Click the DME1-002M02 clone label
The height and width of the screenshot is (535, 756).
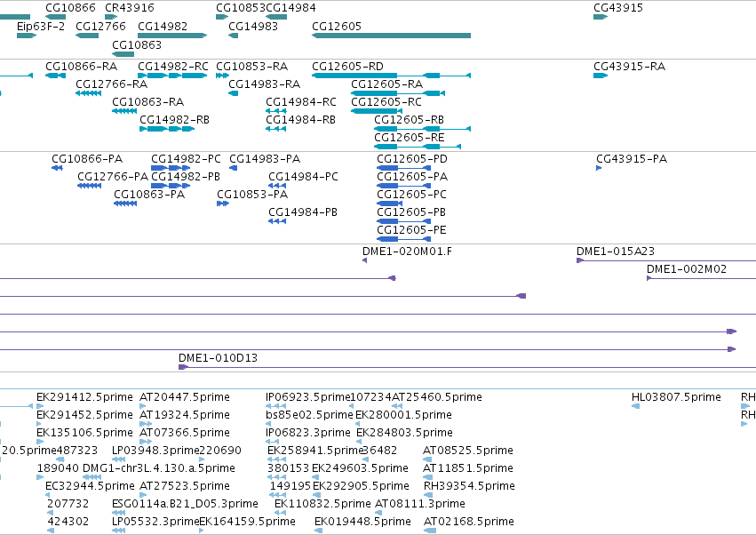(x=687, y=269)
